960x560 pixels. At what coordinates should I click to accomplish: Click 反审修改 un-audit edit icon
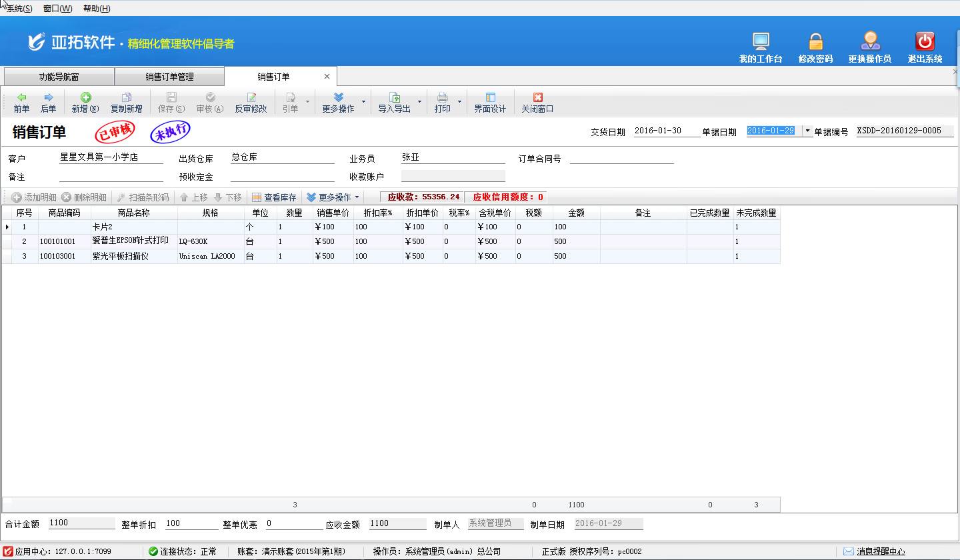tap(251, 98)
